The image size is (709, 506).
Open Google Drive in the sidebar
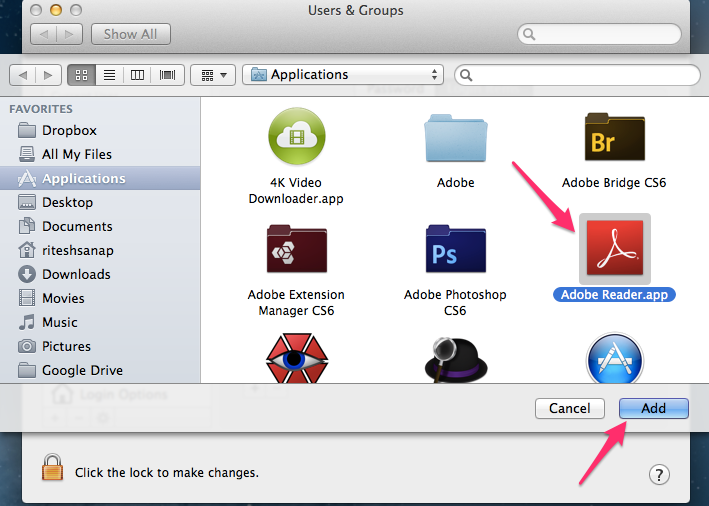coord(100,370)
